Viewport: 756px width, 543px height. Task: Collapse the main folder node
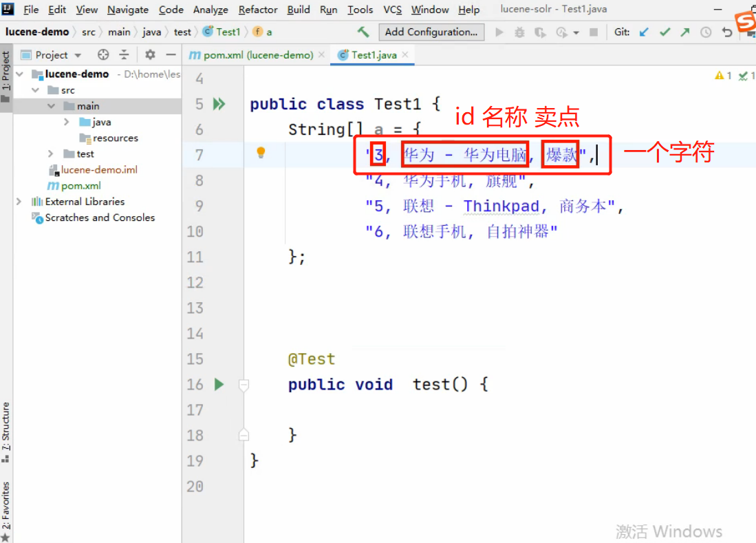click(x=51, y=105)
